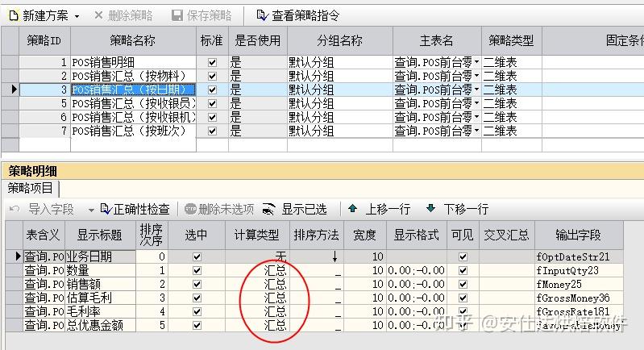Toggle 标准 checkbox for POS销售汇总（按物料）

click(x=212, y=76)
